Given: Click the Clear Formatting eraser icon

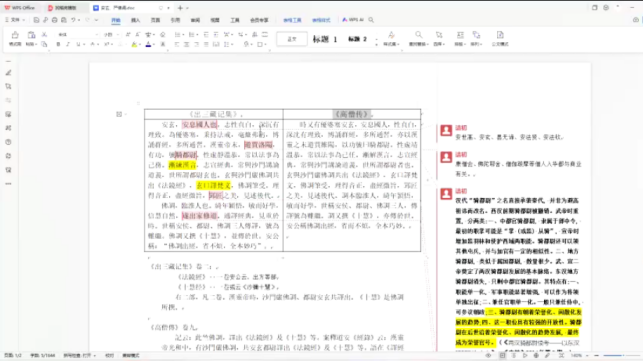Looking at the screenshot, I should click(163, 34).
